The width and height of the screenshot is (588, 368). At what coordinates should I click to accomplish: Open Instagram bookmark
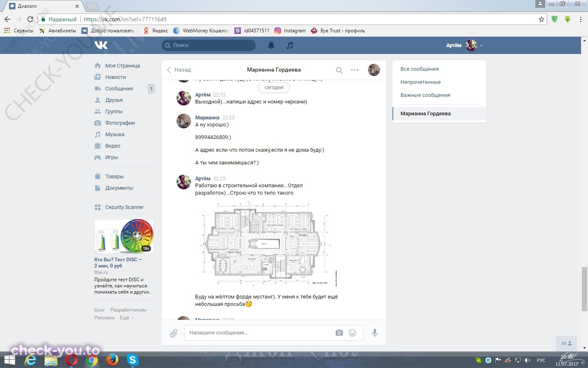tap(290, 31)
